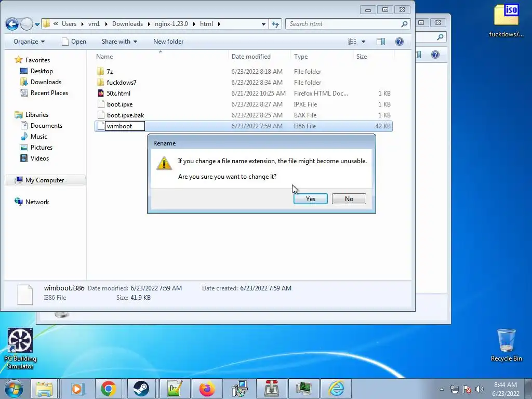Open Windows Media Player from taskbar
The height and width of the screenshot is (399, 532).
pos(77,389)
